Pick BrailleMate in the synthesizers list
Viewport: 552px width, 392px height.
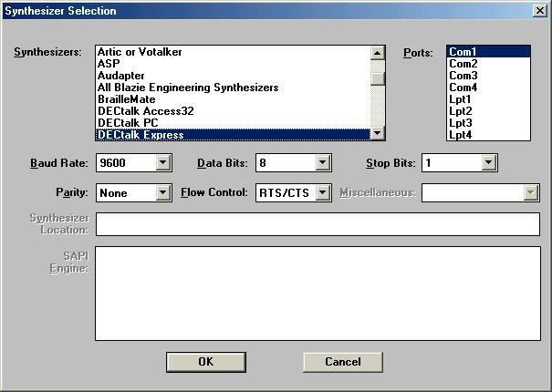pyautogui.click(x=233, y=99)
